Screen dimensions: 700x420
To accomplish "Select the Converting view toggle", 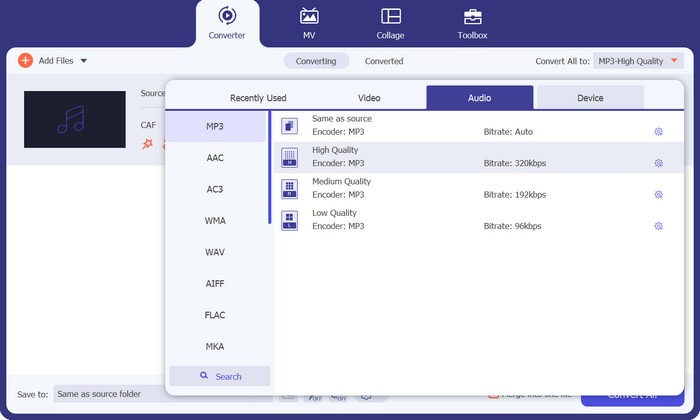I will coord(316,61).
